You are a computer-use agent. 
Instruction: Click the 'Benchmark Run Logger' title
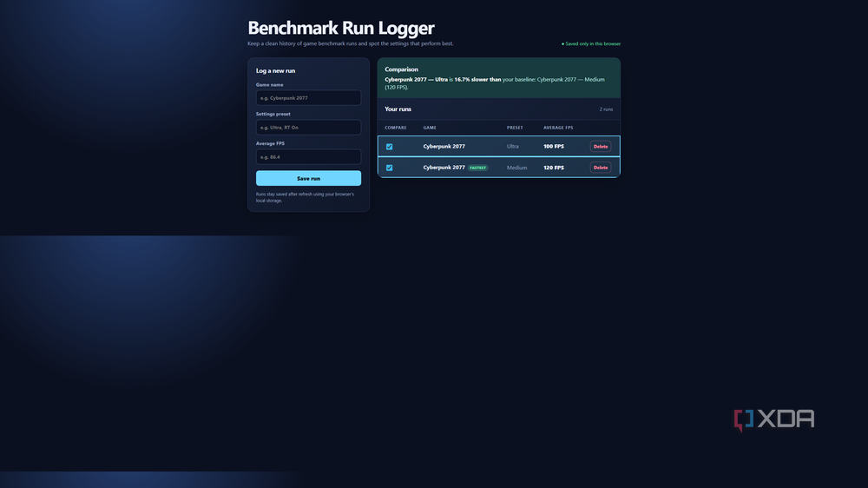pyautogui.click(x=341, y=28)
